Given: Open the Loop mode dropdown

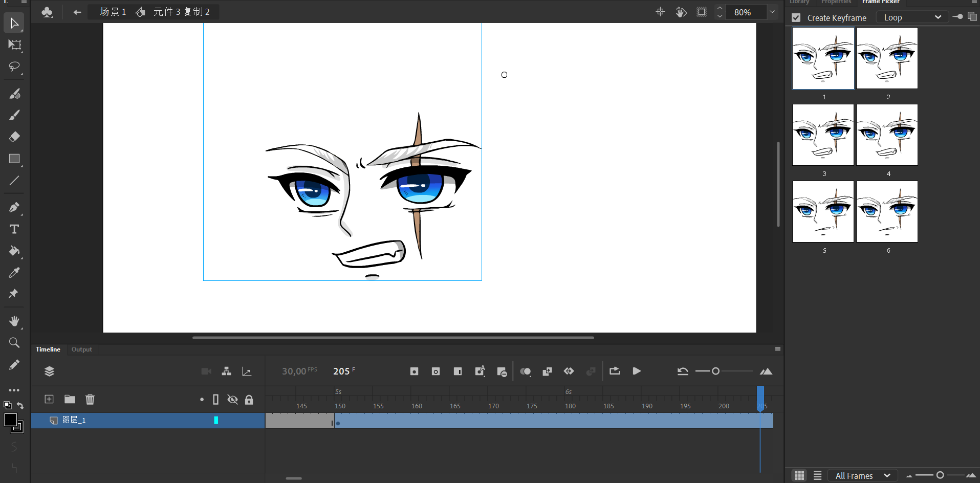Looking at the screenshot, I should point(912,17).
